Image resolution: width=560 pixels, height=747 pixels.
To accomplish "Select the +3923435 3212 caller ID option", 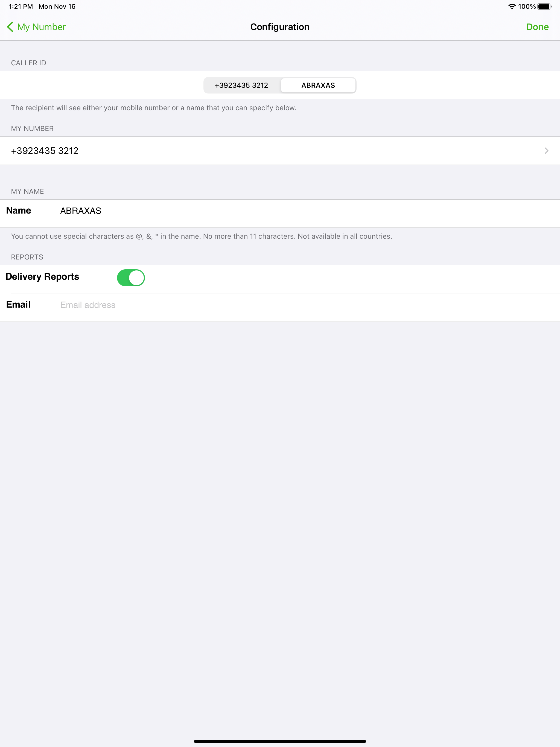I will pos(241,85).
